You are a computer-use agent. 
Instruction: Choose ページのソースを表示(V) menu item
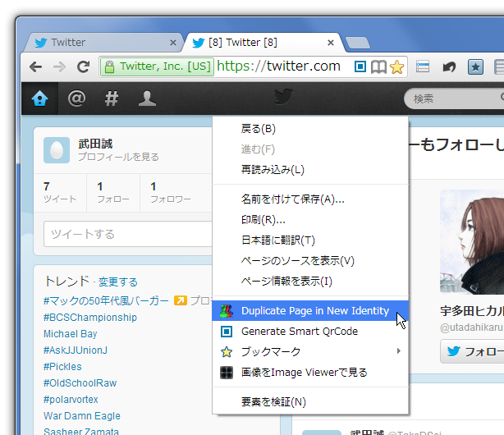point(310,261)
